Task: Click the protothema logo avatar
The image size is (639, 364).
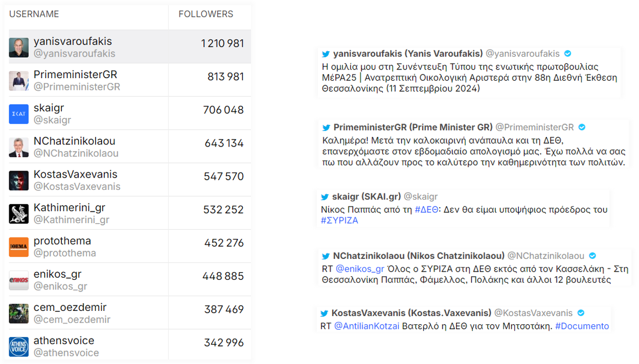Action: coord(19,247)
